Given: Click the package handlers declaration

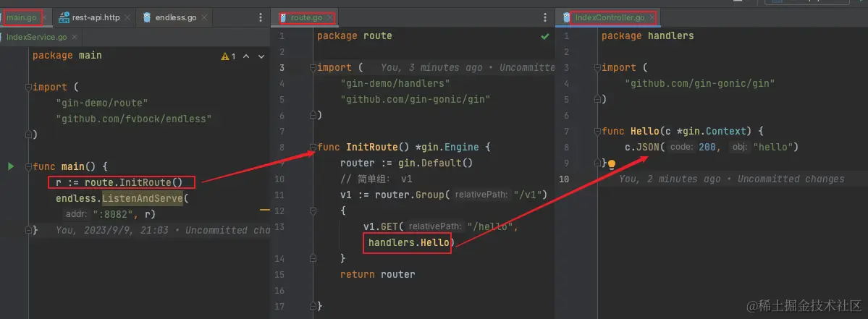Looking at the screenshot, I should click(648, 36).
